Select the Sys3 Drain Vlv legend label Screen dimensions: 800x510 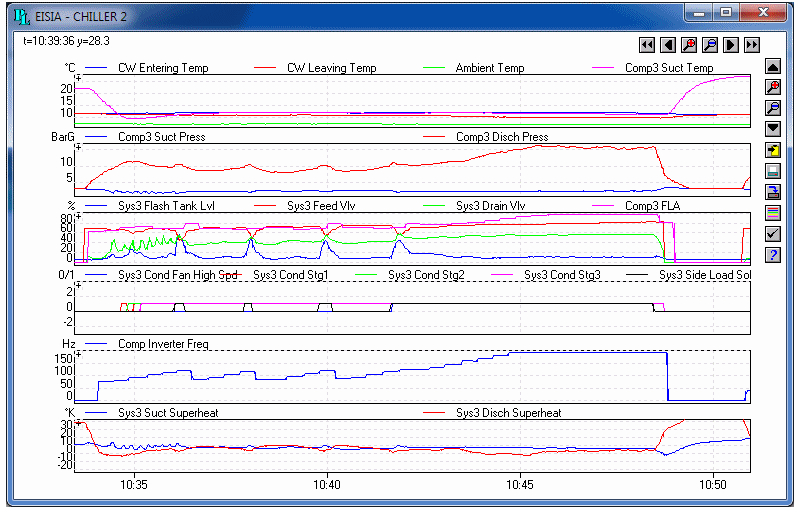[x=490, y=206]
